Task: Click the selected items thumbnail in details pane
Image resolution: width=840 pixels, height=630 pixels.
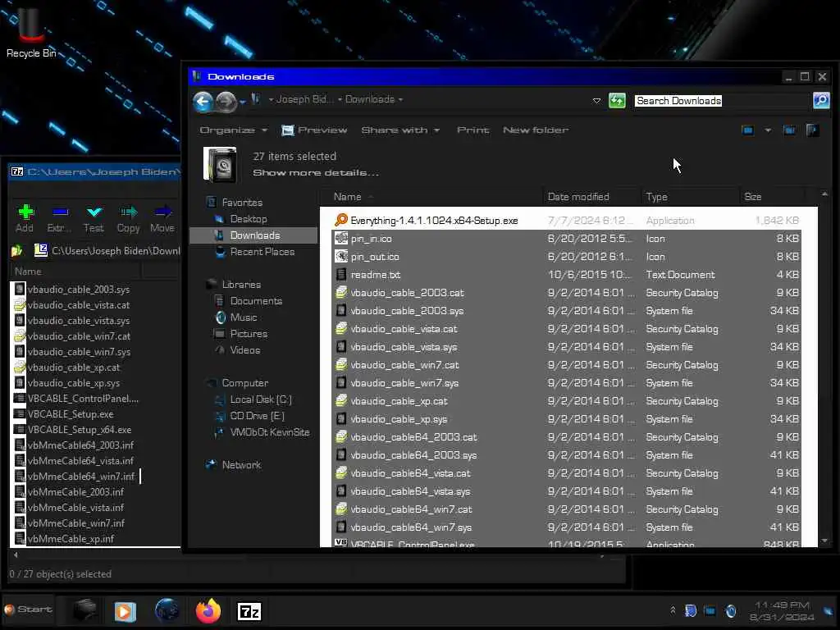Action: (220, 164)
